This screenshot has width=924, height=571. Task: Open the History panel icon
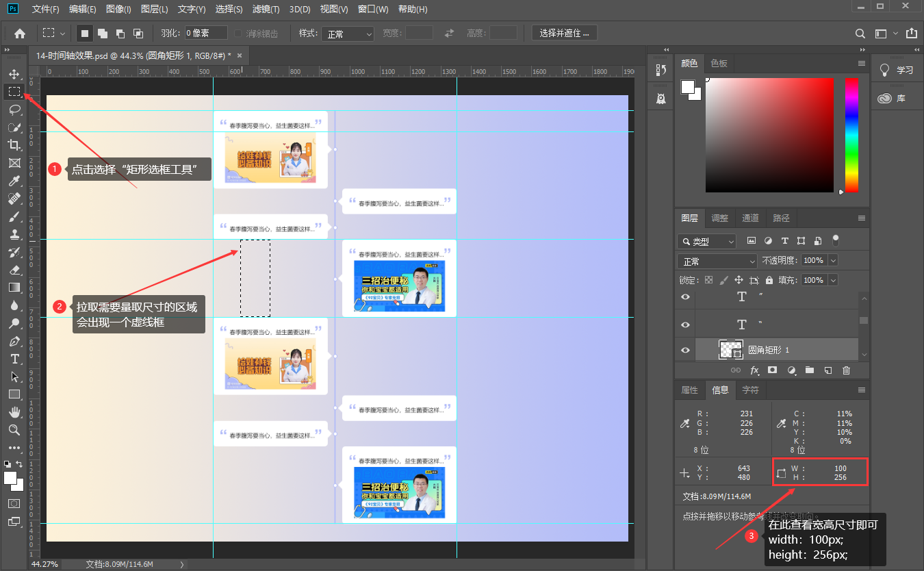coord(660,70)
